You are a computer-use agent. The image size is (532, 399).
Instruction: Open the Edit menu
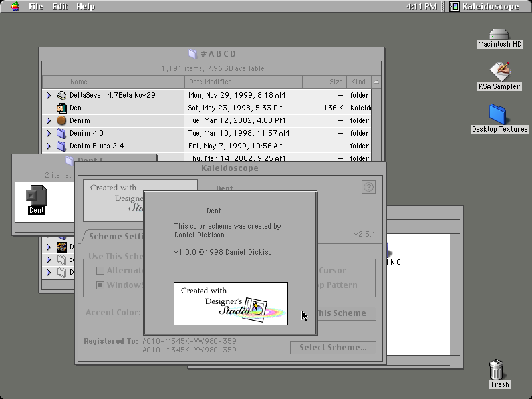pyautogui.click(x=60, y=7)
